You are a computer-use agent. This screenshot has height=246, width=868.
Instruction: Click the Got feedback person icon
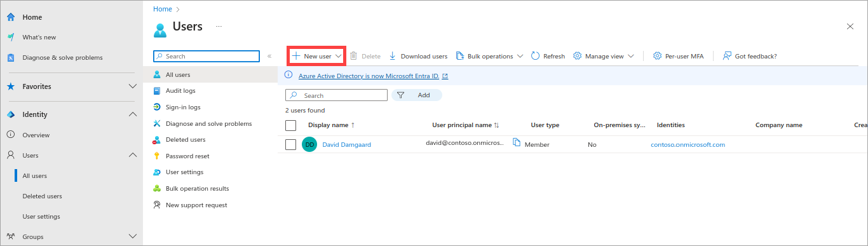[x=727, y=56]
